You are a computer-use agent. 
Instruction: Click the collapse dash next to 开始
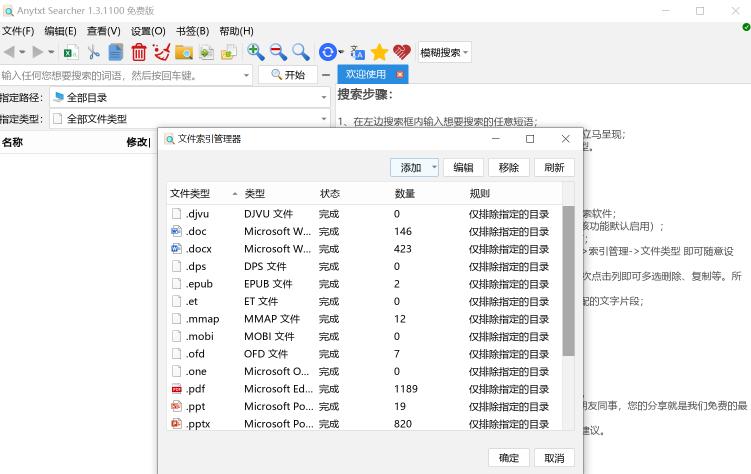click(x=326, y=75)
